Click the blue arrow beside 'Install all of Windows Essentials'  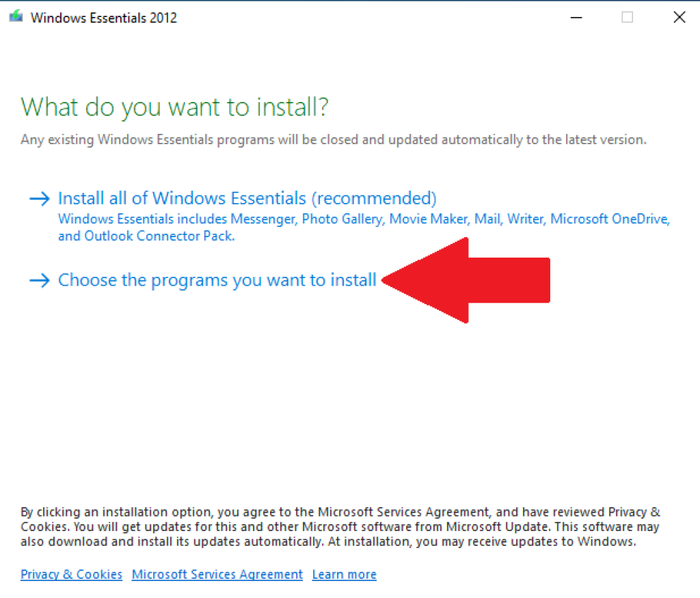coord(40,198)
